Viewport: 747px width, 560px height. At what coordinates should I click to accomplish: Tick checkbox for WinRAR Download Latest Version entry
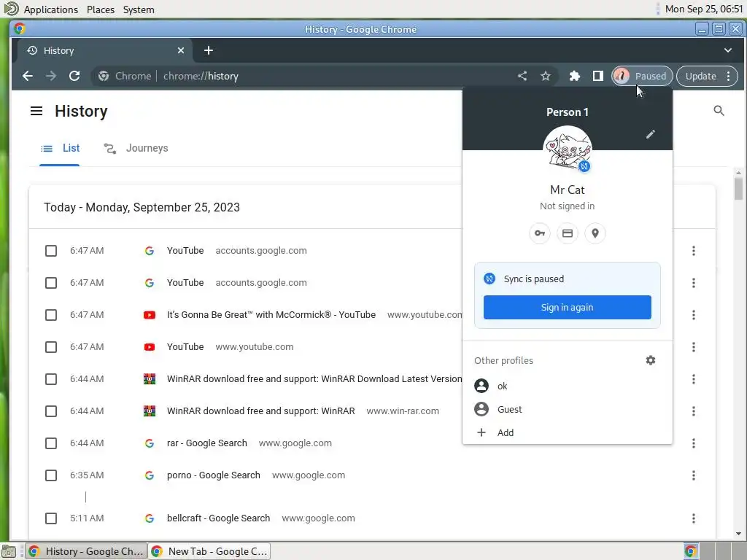[51, 379]
